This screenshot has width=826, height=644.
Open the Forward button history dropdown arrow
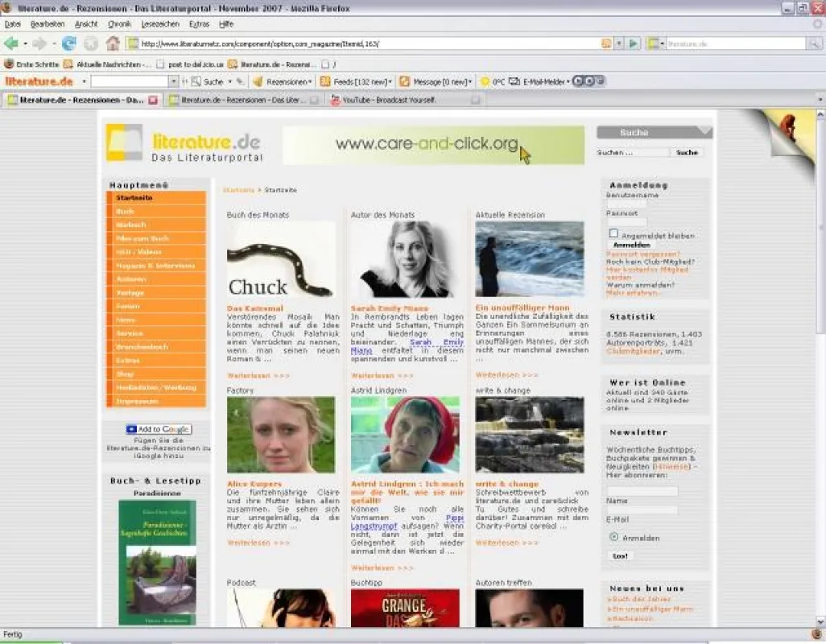(54, 43)
